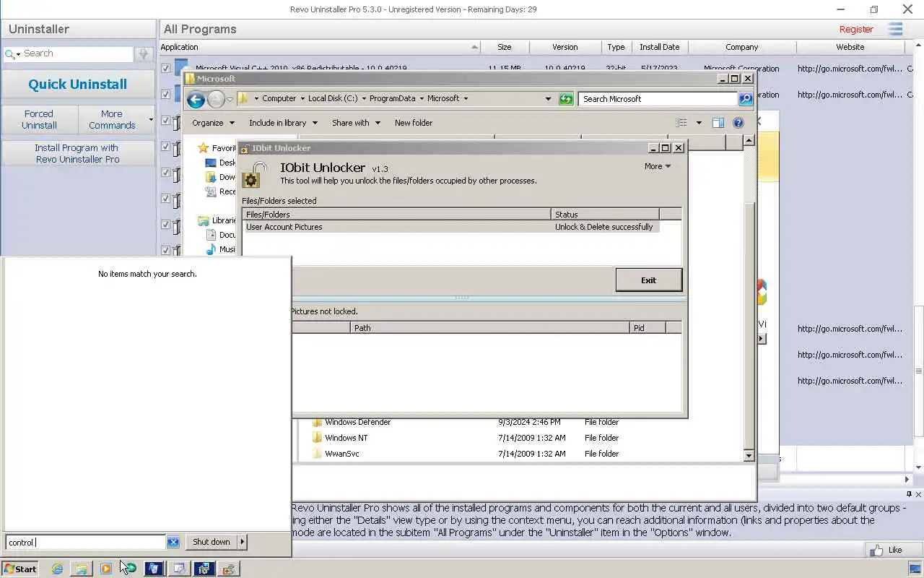Toggle checkbox for Microsoft Visual C++ 2010

pyautogui.click(x=166, y=69)
